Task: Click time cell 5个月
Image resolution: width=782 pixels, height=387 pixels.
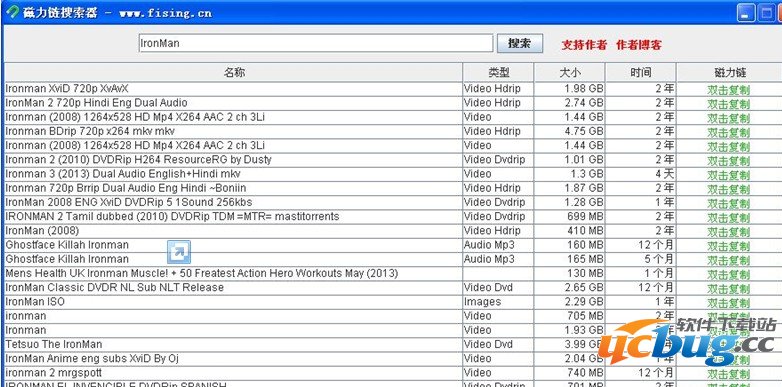Action: click(x=640, y=259)
